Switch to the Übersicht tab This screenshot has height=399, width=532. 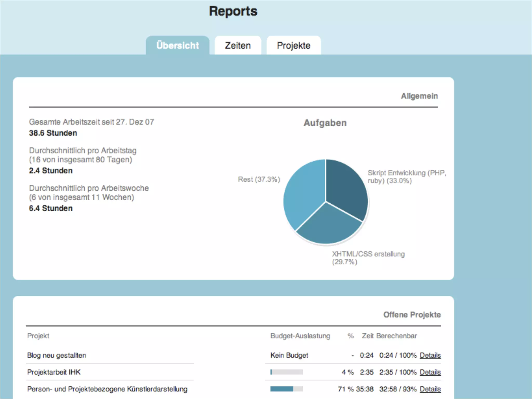[177, 45]
